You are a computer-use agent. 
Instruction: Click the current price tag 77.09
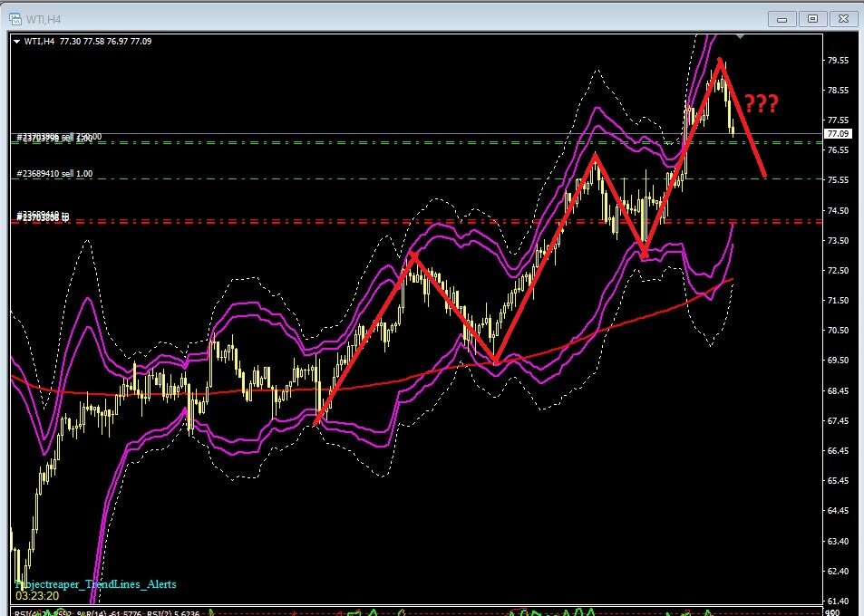click(838, 134)
